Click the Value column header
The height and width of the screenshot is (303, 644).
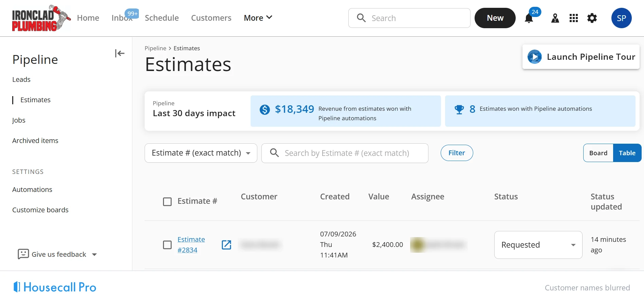point(379,197)
